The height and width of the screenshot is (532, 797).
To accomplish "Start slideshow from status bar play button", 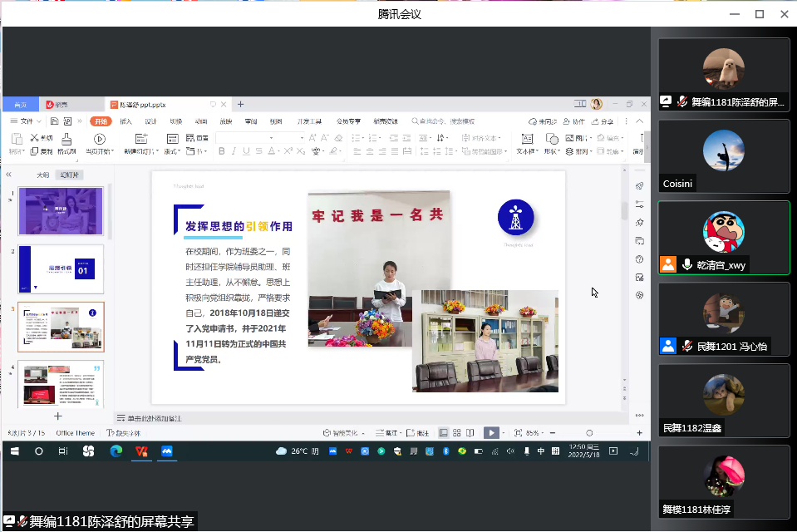I will tap(491, 432).
